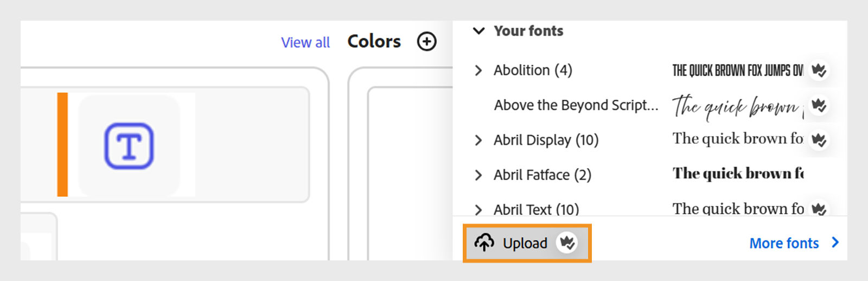
Task: Click the add Colors plus icon
Action: pos(427,41)
